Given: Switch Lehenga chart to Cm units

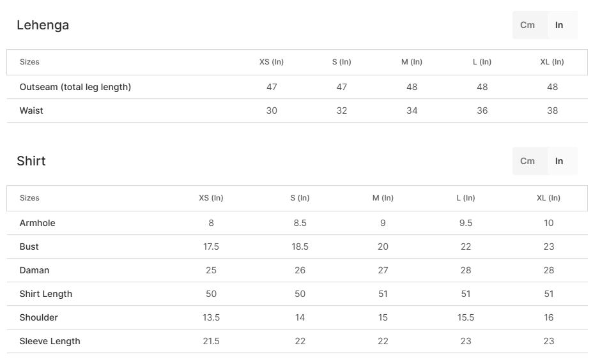Looking at the screenshot, I should pyautogui.click(x=527, y=25).
